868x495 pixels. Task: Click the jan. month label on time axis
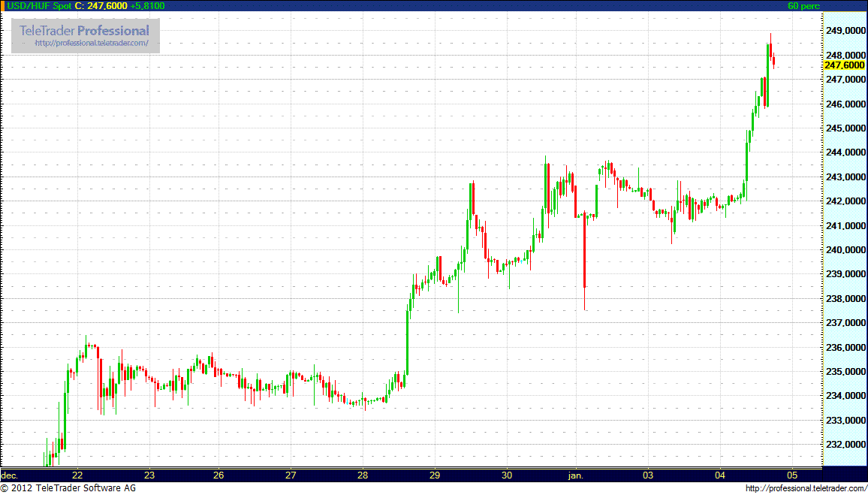coord(576,475)
